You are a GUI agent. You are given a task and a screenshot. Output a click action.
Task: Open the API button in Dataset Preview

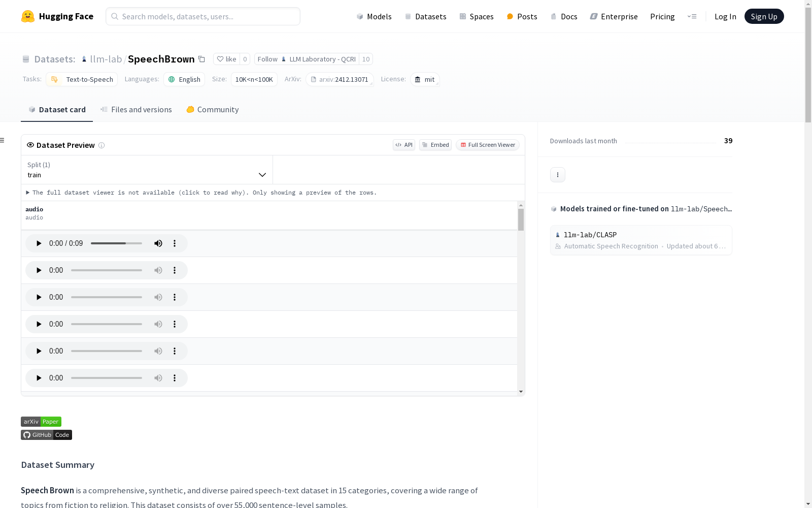click(x=404, y=145)
